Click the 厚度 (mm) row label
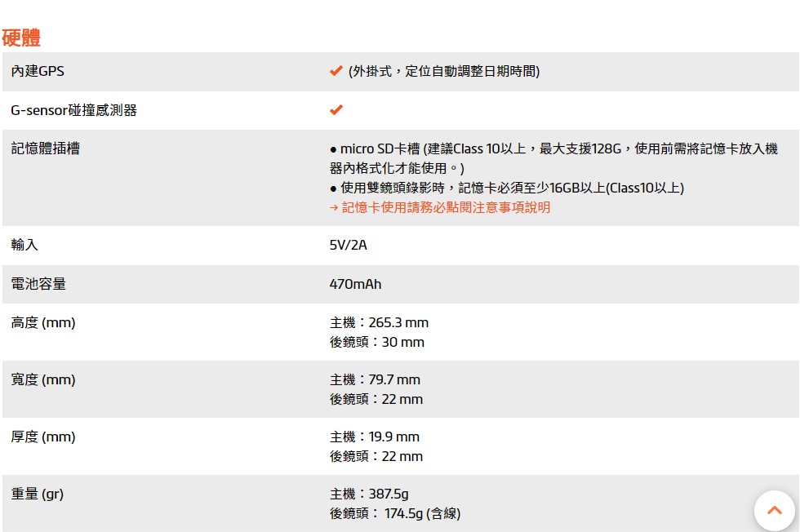The height and width of the screenshot is (532, 800). click(43, 437)
